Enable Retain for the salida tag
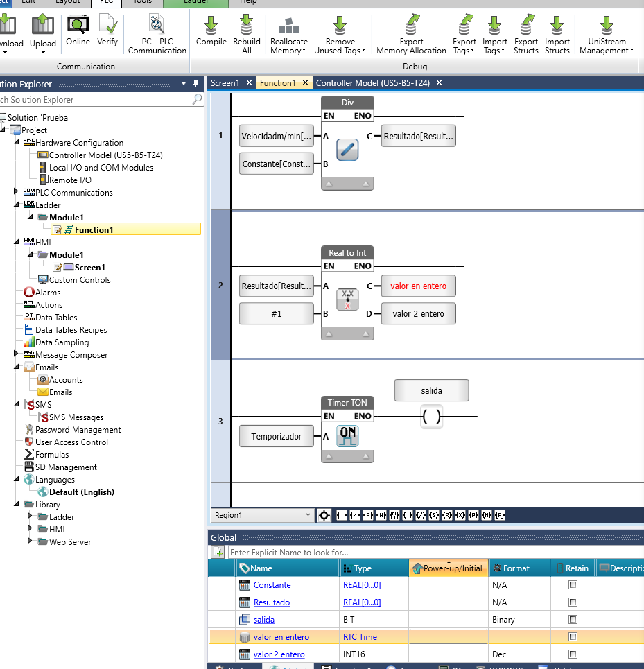Image resolution: width=644 pixels, height=669 pixels. click(x=572, y=619)
